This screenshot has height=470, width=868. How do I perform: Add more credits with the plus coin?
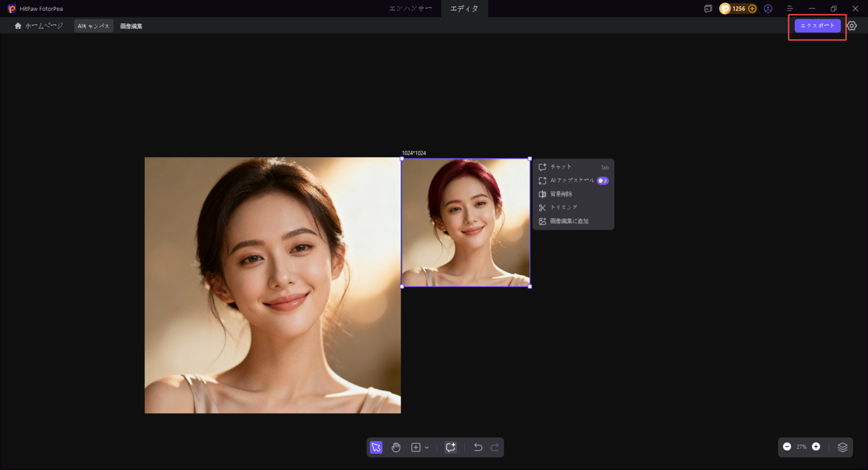click(x=752, y=8)
